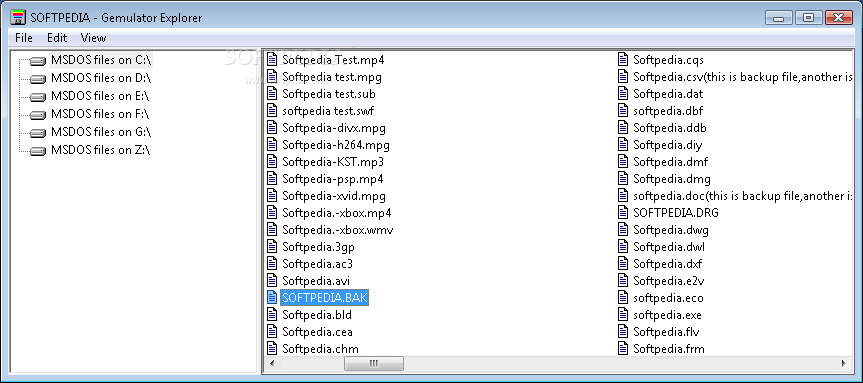Select file name softpedia.eco
Viewport: 863px width, 383px height.
point(668,298)
